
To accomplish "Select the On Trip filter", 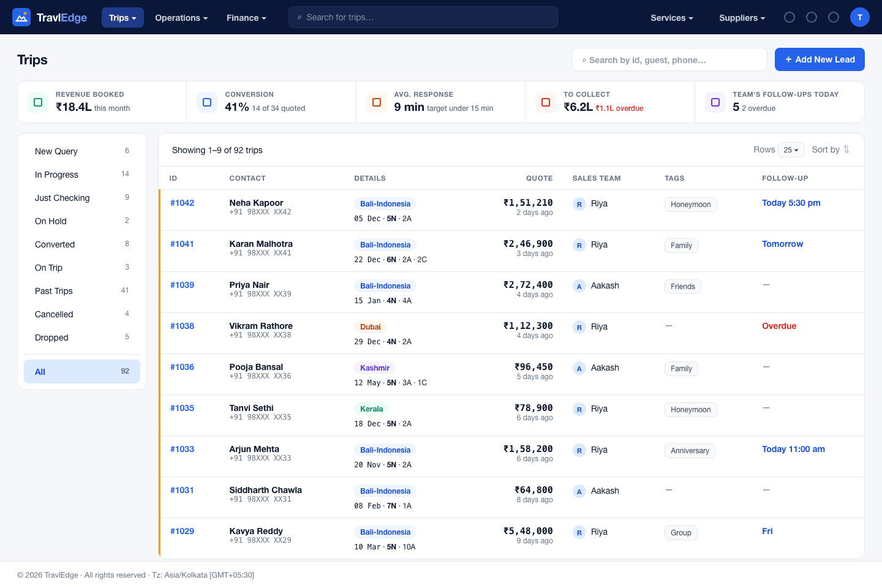I will pyautogui.click(x=82, y=268).
